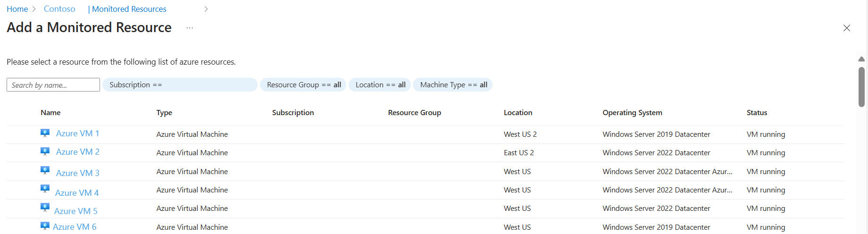Screen dimensions: 868x234
Task: Navigate to Contoso breadcrumb
Action: [59, 9]
